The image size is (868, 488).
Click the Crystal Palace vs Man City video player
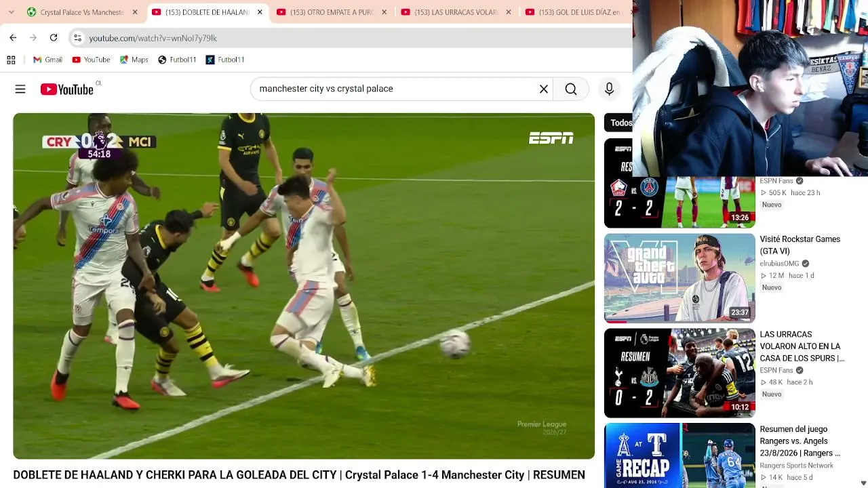[x=304, y=286]
